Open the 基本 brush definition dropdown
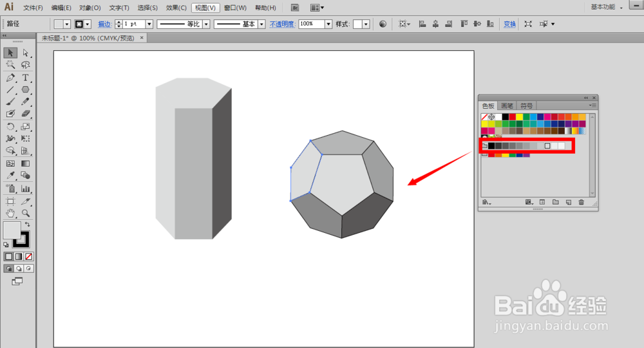The width and height of the screenshot is (644, 348). (x=261, y=24)
